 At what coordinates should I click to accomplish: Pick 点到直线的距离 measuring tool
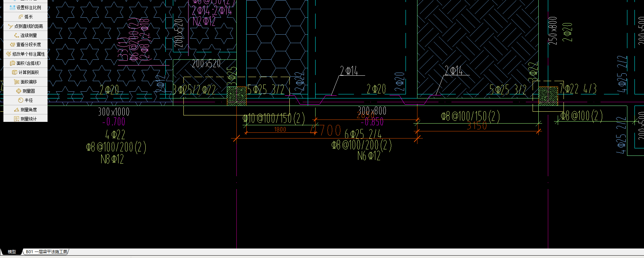click(x=25, y=26)
